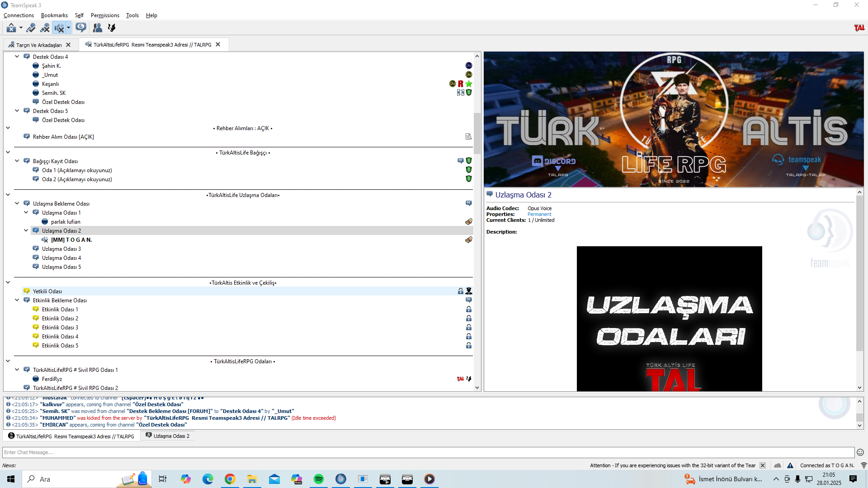
Task: Collapse the Etkinlik Bekleme Odası channel
Action: [17, 300]
